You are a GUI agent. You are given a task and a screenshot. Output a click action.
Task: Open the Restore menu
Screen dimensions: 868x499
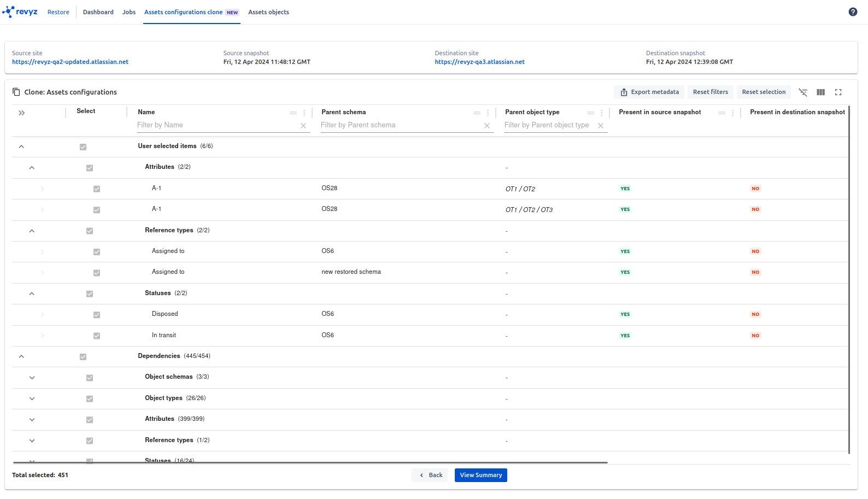click(58, 12)
